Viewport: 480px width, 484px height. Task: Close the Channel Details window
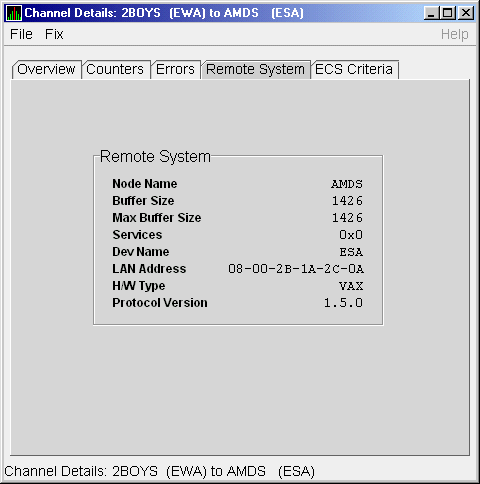tap(466, 13)
